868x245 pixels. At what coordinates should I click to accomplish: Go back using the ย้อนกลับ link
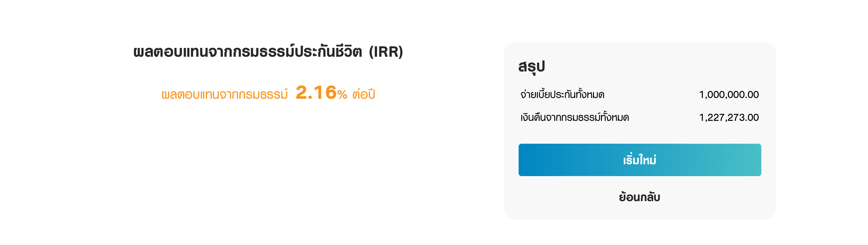pos(640,197)
